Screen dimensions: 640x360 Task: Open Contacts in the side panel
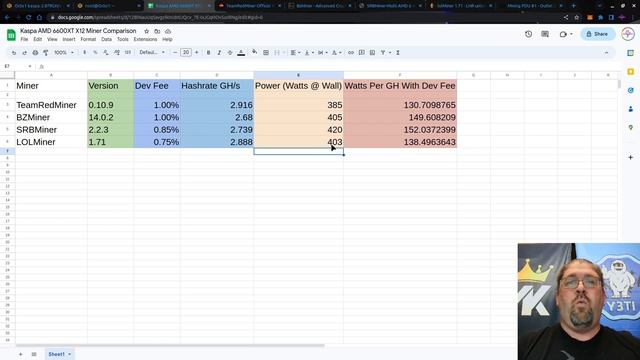[x=631, y=109]
